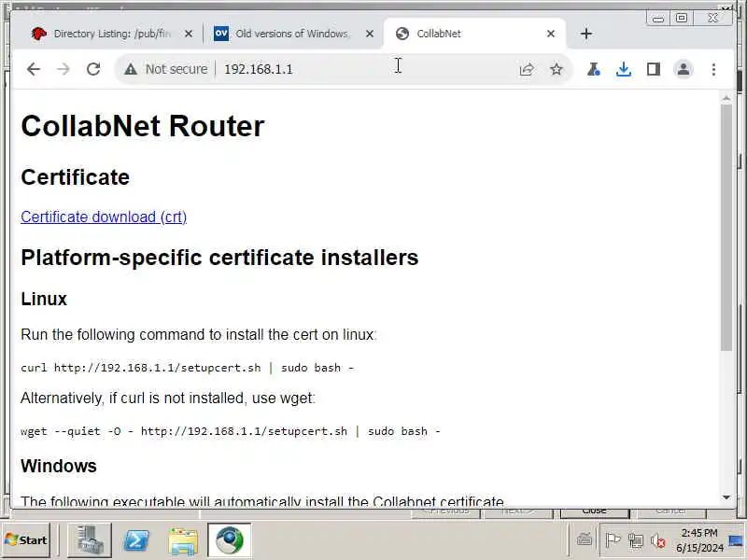The image size is (747, 560).
Task: Show the browser downloads
Action: (623, 69)
